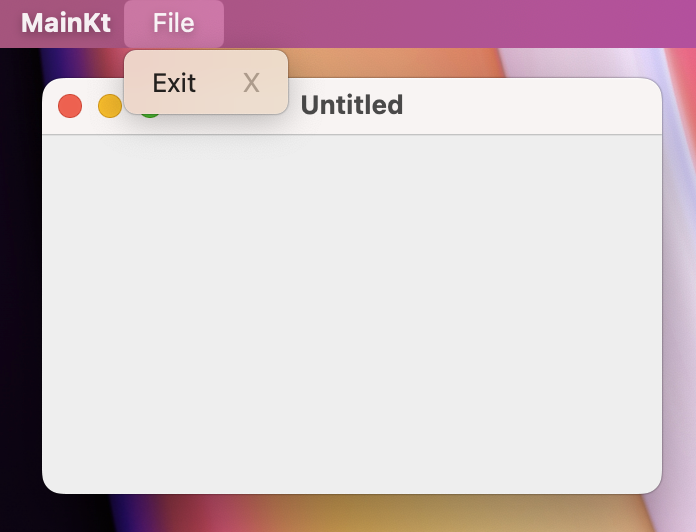The width and height of the screenshot is (696, 532).
Task: Focus the Untitled window via its title bar
Action: click(x=480, y=105)
